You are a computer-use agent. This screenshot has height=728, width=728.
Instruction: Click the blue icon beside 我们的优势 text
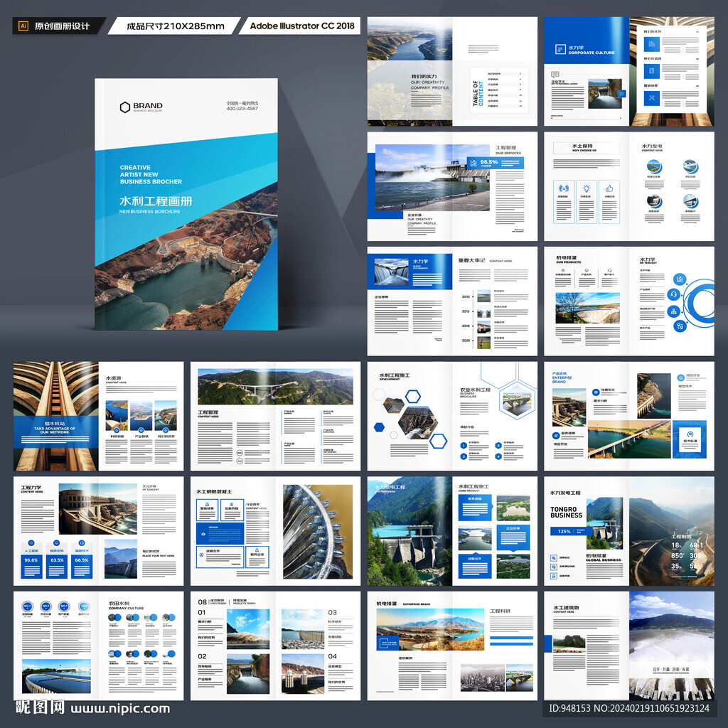pos(652,45)
